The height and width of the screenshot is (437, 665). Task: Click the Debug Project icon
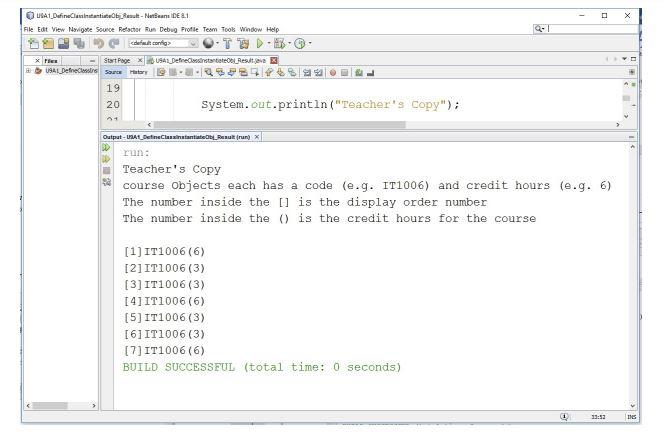[279, 43]
